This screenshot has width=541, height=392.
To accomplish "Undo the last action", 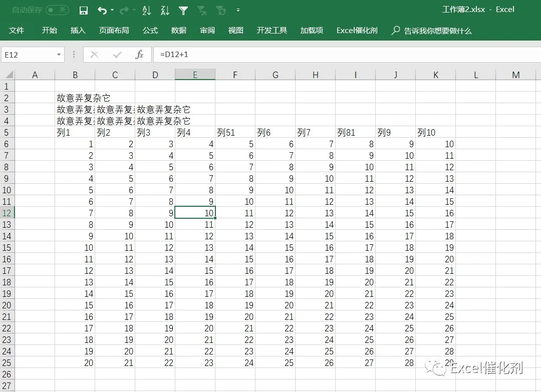I will click(x=102, y=11).
